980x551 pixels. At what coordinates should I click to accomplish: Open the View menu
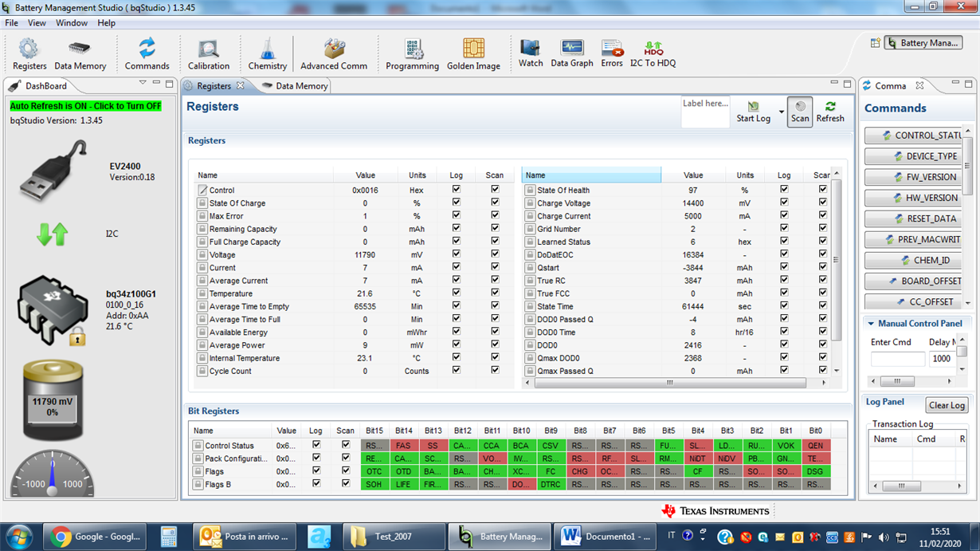click(37, 23)
